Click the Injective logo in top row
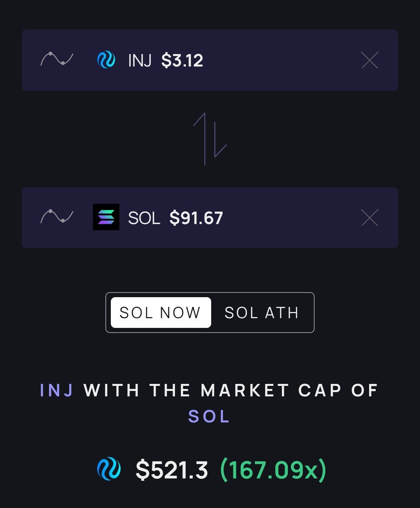420x508 pixels. (x=106, y=60)
